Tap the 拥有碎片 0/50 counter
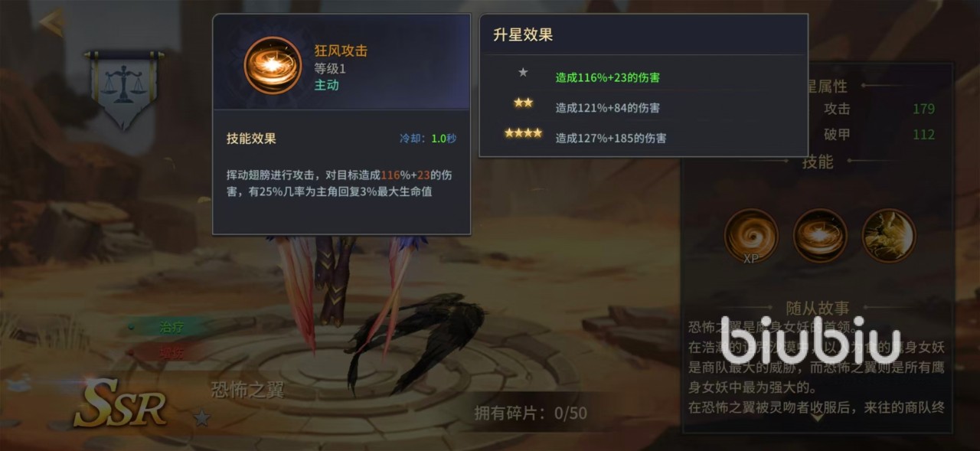Viewport: 980px width, 451px height. click(531, 413)
